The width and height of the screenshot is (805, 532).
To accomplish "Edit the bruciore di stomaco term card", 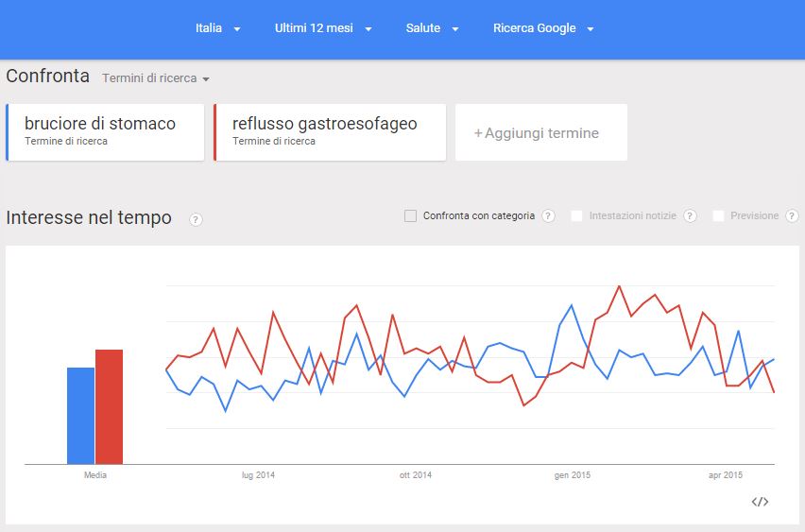I will click(x=105, y=132).
